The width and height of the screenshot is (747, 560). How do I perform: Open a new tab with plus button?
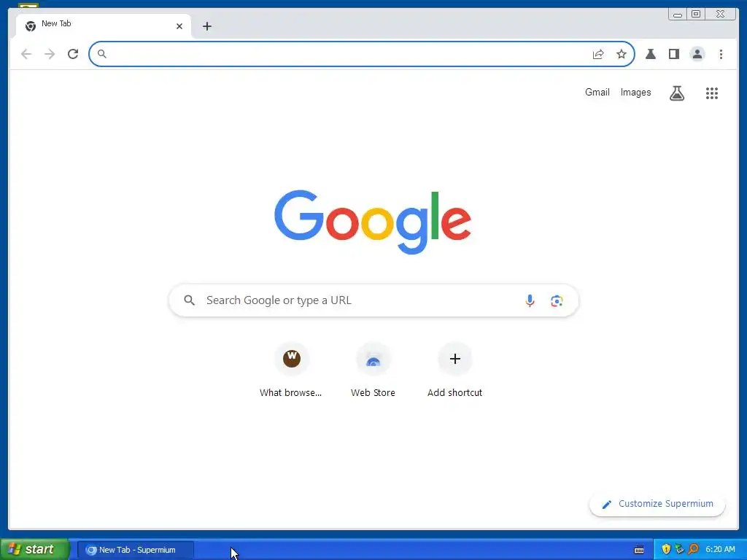click(x=206, y=26)
